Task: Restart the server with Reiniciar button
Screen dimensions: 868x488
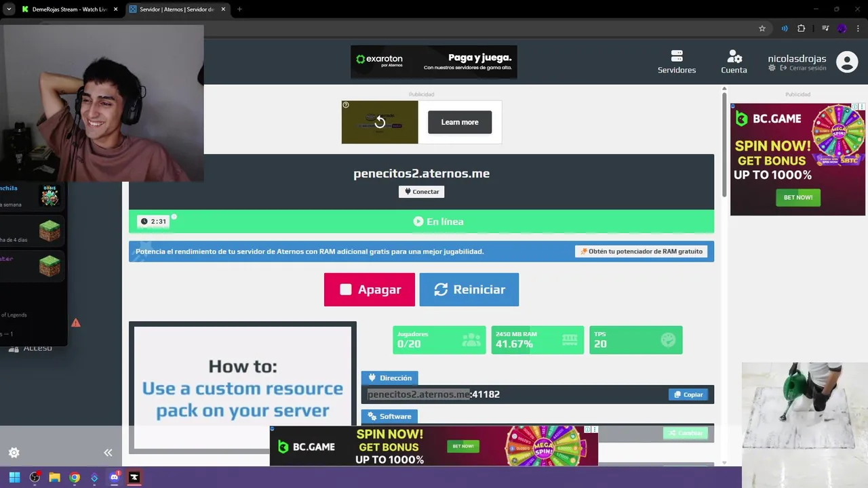Action: tap(469, 289)
